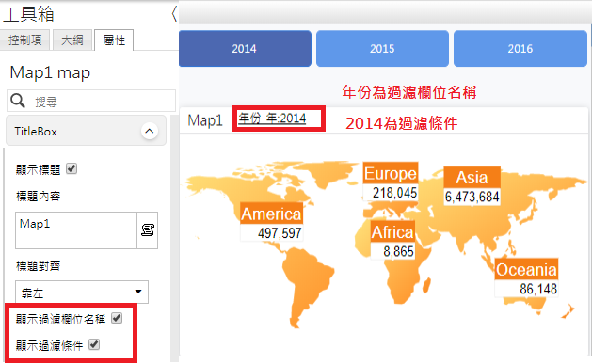Viewport: 592px width, 364px height.
Task: Click the Oceania label on the map
Action: pyautogui.click(x=526, y=269)
